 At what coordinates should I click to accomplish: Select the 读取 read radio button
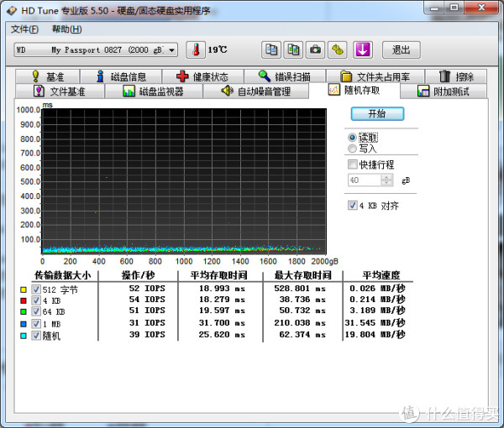[x=352, y=138]
